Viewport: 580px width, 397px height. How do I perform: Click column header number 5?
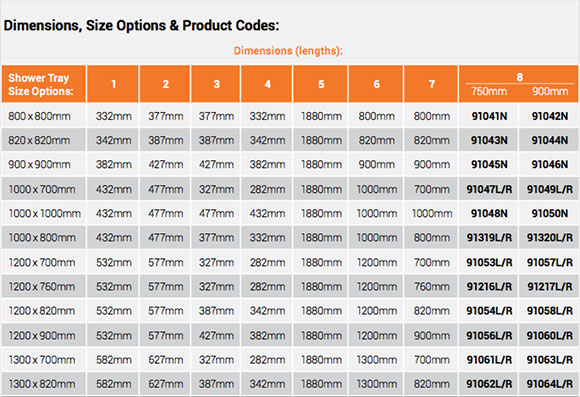[321, 84]
